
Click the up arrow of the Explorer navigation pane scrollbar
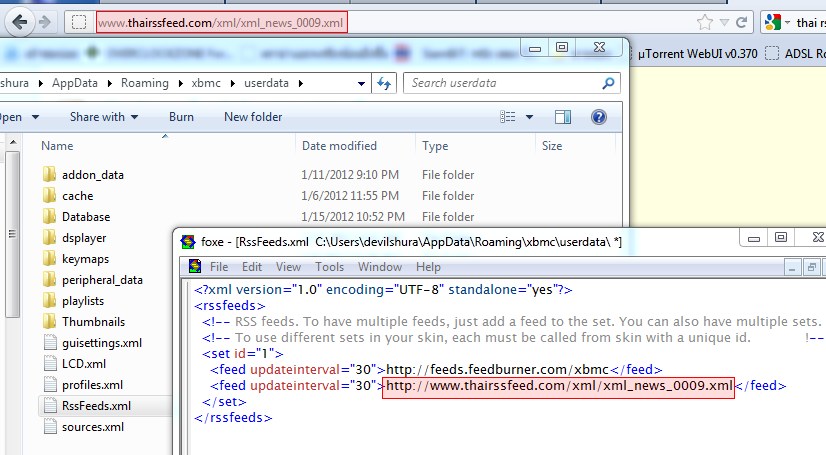[13, 142]
